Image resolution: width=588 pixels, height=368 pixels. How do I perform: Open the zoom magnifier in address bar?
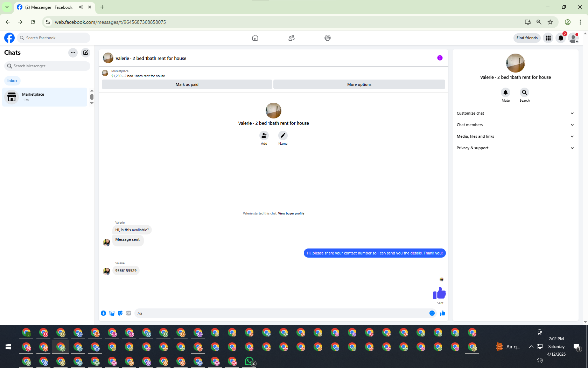(539, 22)
